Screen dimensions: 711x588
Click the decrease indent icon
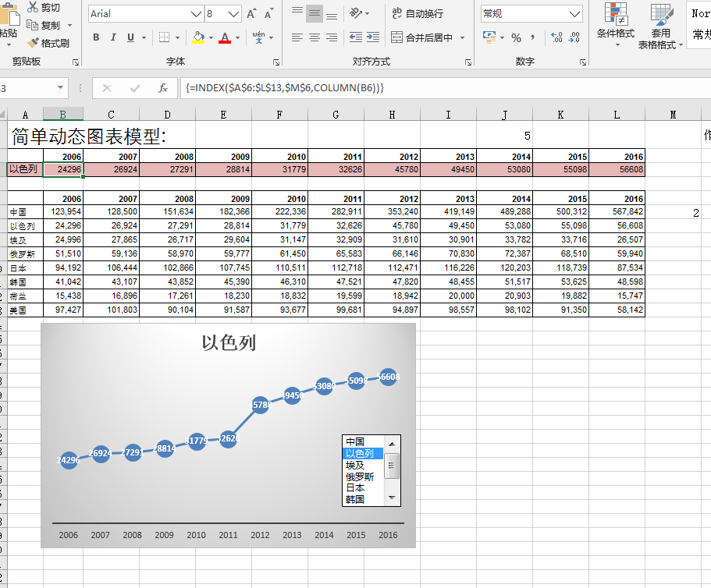pos(356,37)
